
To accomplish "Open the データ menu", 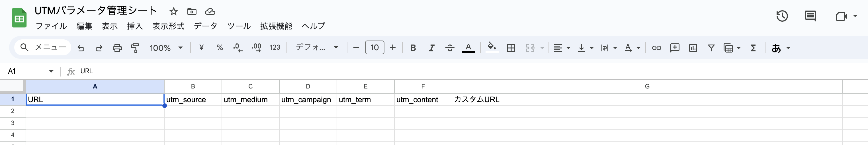I will click(x=206, y=26).
